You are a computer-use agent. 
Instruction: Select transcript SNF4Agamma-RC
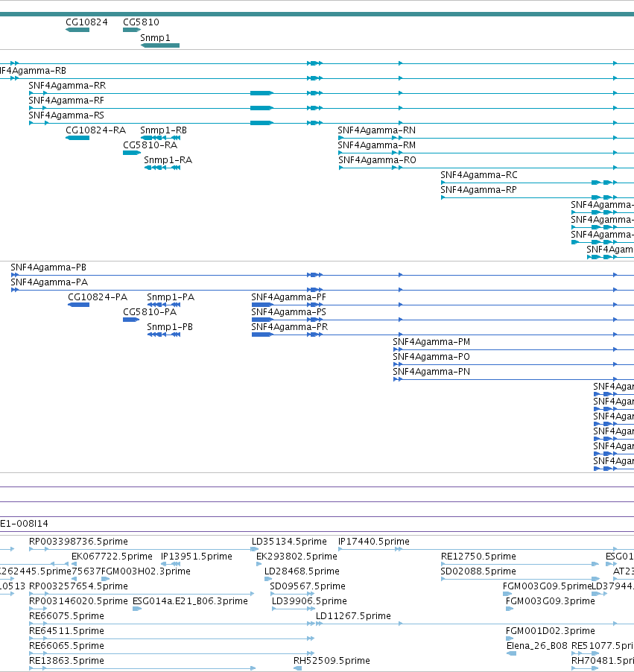point(479,175)
